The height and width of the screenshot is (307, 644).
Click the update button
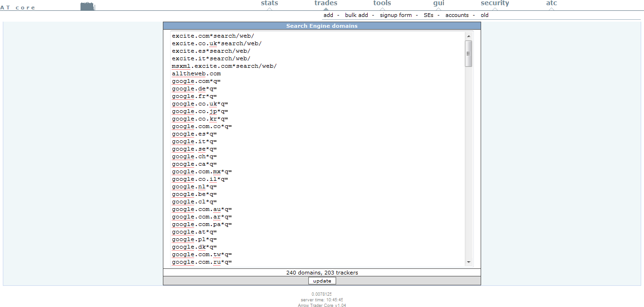click(322, 281)
